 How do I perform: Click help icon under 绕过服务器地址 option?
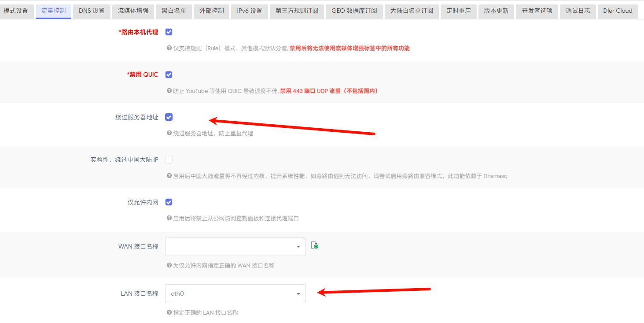169,133
